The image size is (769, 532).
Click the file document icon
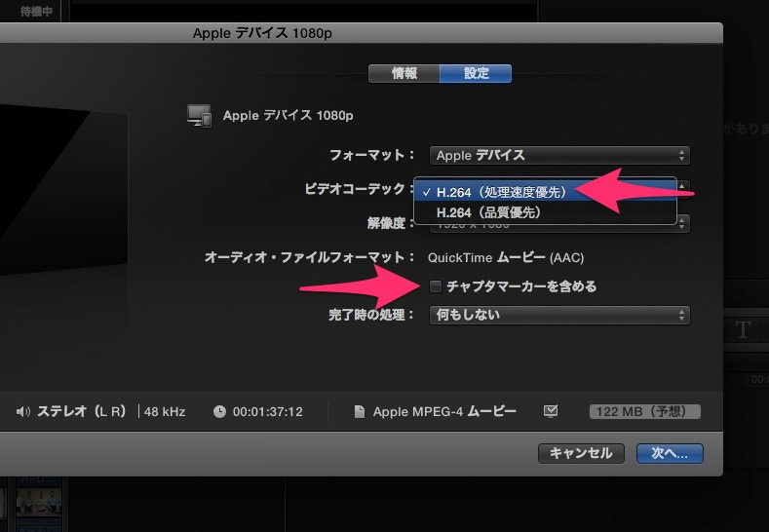click(360, 412)
